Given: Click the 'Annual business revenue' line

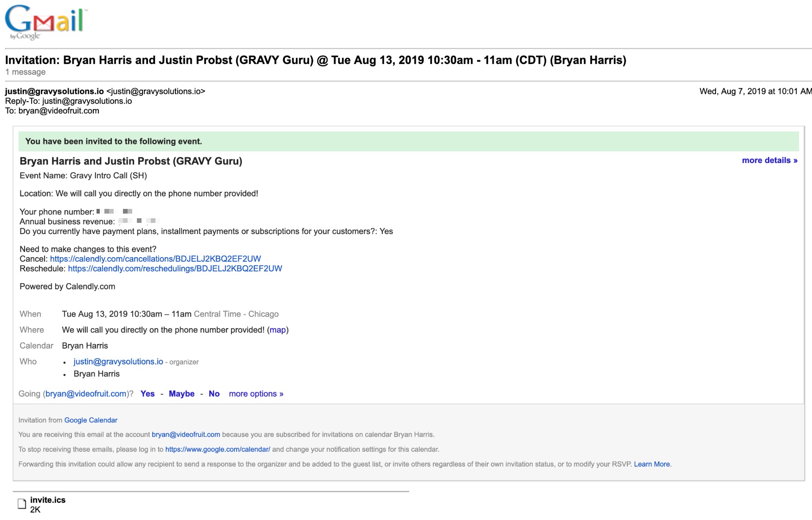Looking at the screenshot, I should [x=90, y=221].
